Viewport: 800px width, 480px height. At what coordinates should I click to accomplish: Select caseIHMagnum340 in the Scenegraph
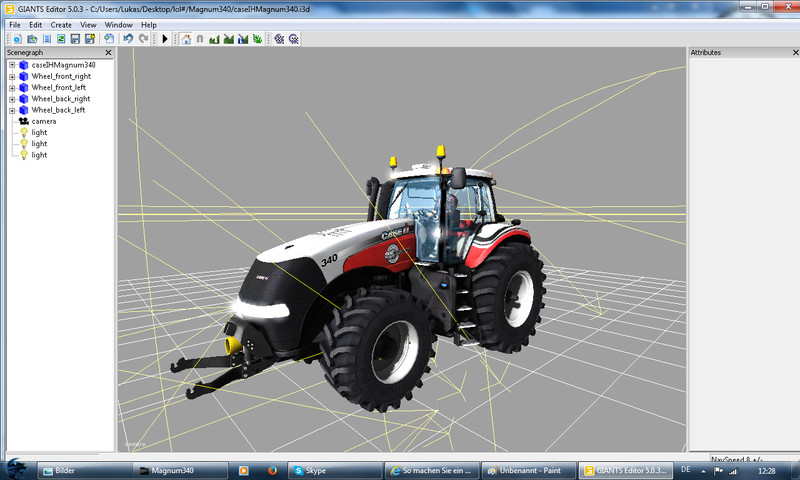[63, 65]
